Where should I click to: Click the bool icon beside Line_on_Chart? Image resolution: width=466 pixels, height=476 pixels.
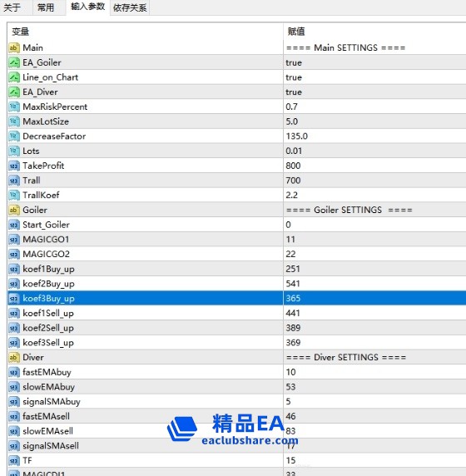tap(13, 77)
